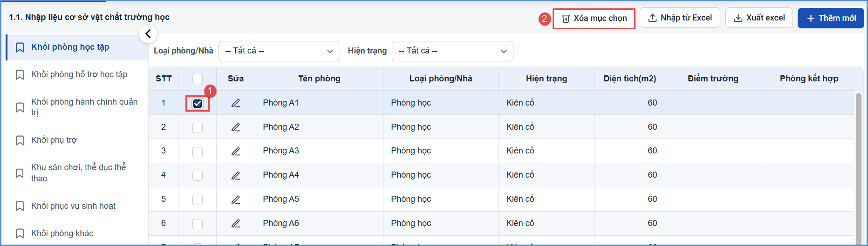
Task: Click bookmark icon beside Khối phụ trợ
Action: [20, 140]
